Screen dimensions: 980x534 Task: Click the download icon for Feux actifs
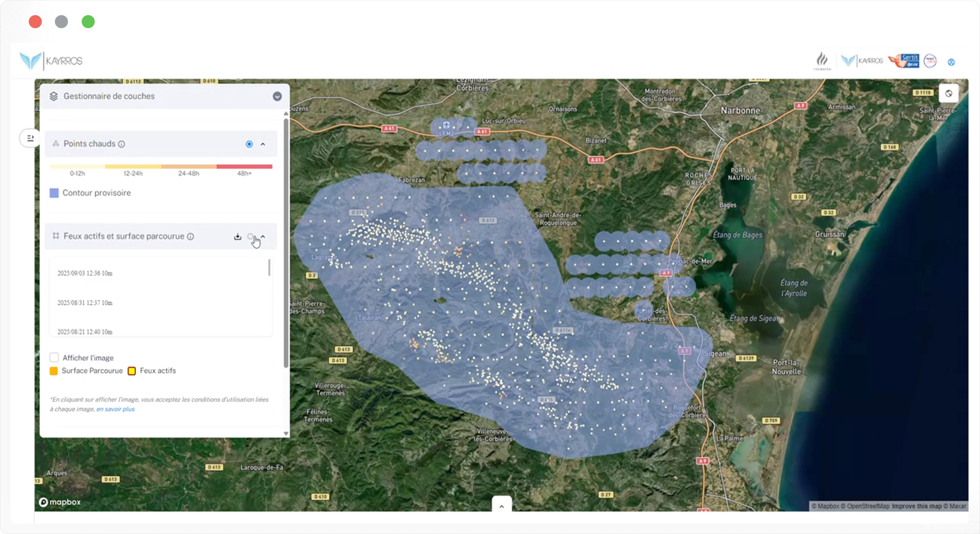click(237, 237)
